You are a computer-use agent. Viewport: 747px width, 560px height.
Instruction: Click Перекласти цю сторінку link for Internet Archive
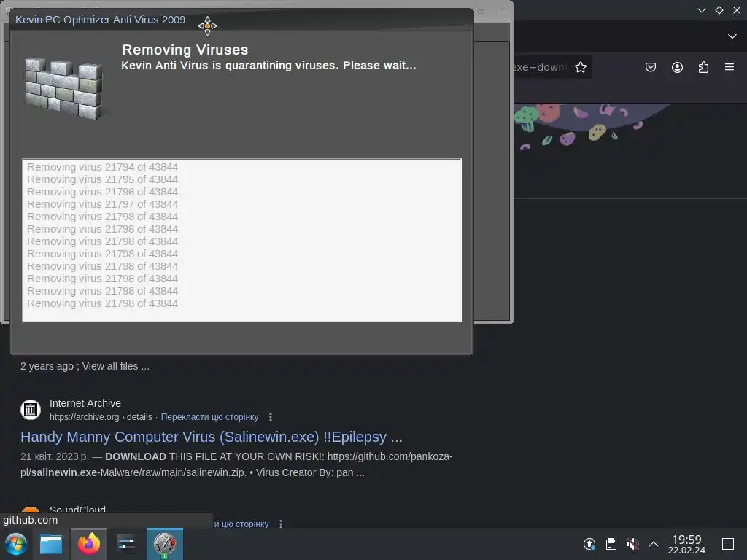point(209,417)
